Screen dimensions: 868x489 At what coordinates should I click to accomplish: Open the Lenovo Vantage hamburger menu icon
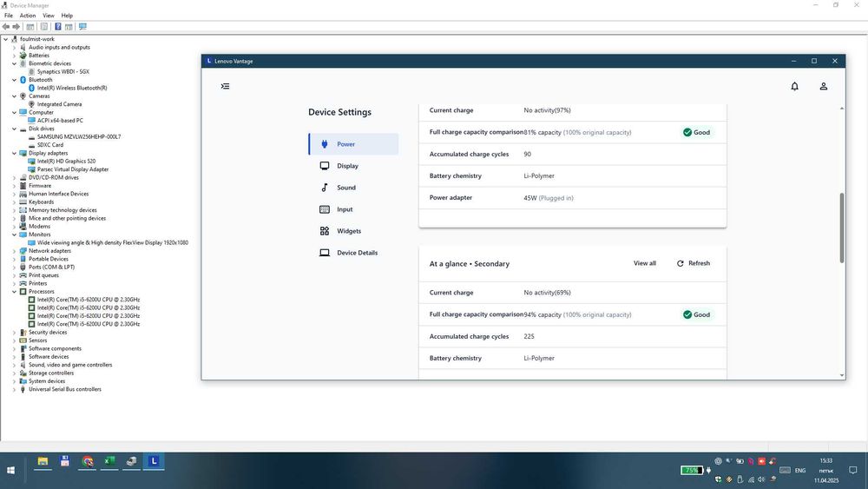click(x=225, y=86)
